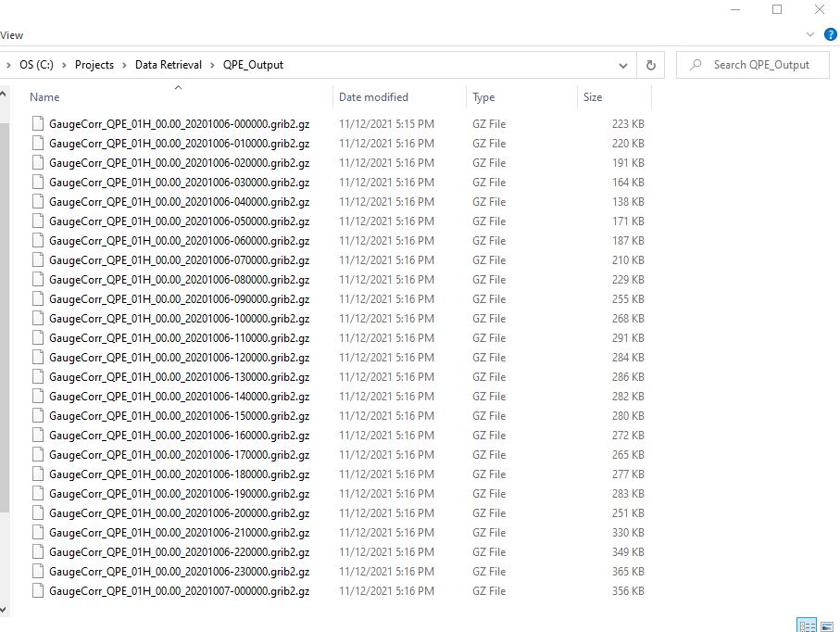The width and height of the screenshot is (840, 632).
Task: Select file name ending 20201006-210000.grib2.gz
Action: (x=180, y=533)
